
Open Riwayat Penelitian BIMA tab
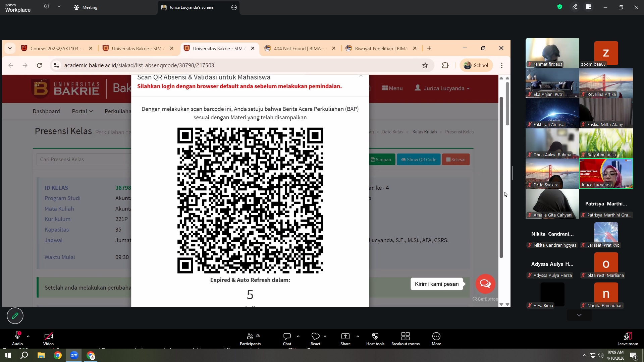click(381, 48)
